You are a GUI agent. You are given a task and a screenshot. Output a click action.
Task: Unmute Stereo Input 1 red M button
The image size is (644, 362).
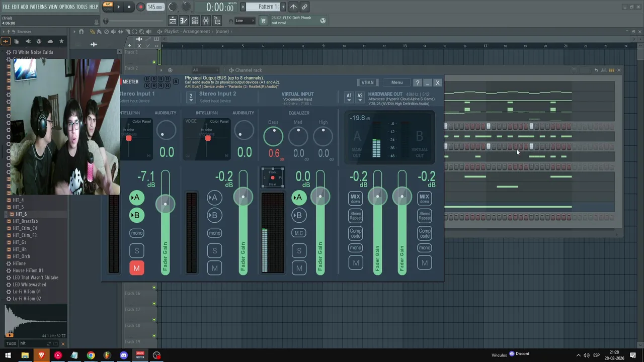pyautogui.click(x=136, y=268)
